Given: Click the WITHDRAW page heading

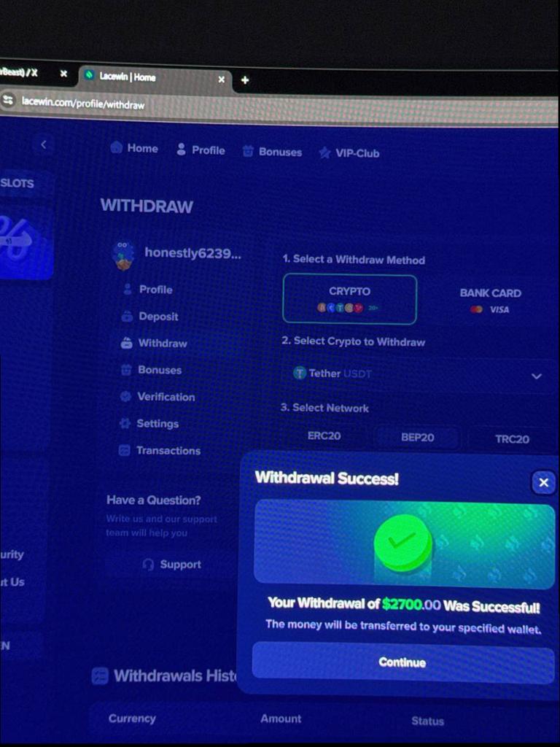Looking at the screenshot, I should [147, 206].
